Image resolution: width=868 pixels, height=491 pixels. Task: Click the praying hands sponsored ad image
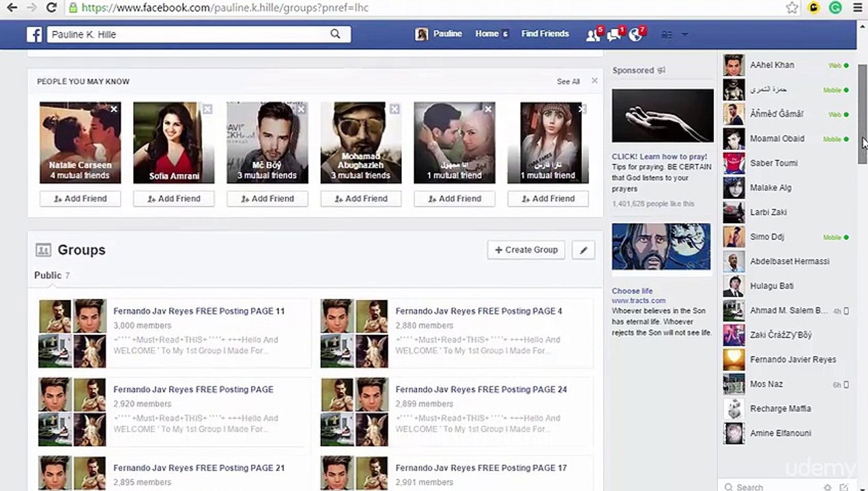coord(662,116)
